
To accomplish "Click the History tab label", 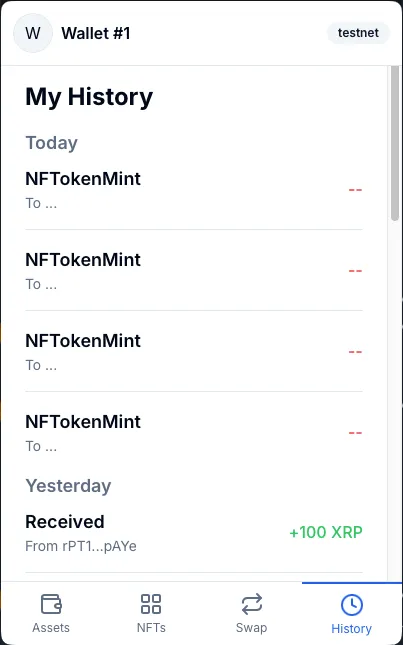I will pos(352,629).
